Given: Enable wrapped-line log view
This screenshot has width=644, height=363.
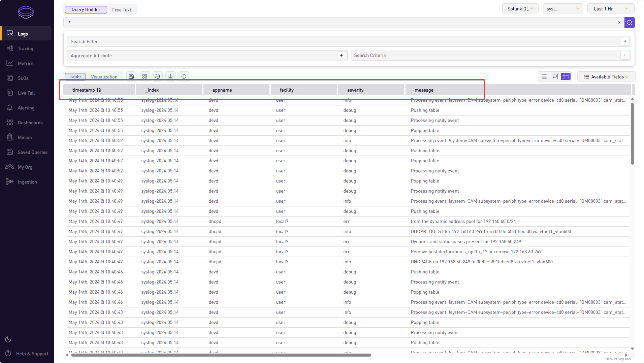Looking at the screenshot, I should coord(555,77).
